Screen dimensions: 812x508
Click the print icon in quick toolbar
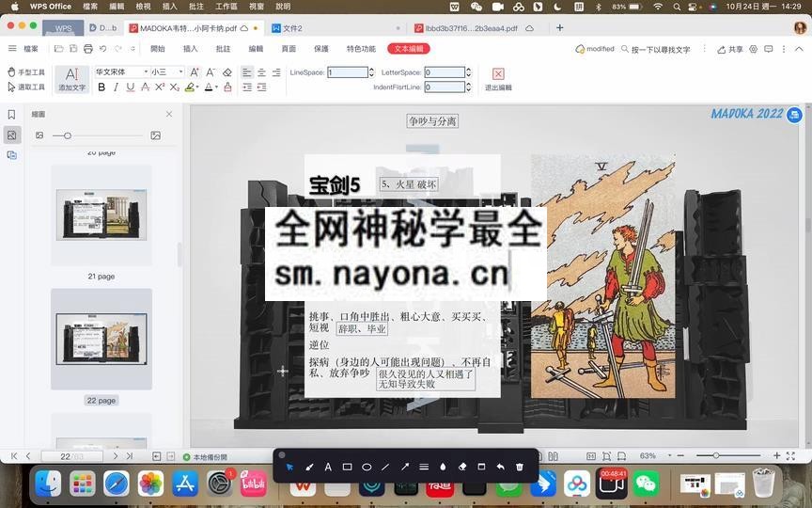88,49
